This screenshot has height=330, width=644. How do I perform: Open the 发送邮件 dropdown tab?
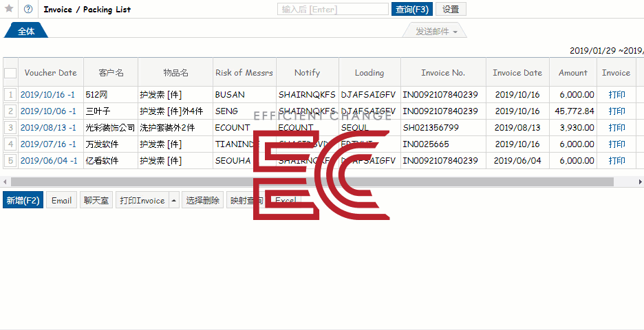click(435, 31)
